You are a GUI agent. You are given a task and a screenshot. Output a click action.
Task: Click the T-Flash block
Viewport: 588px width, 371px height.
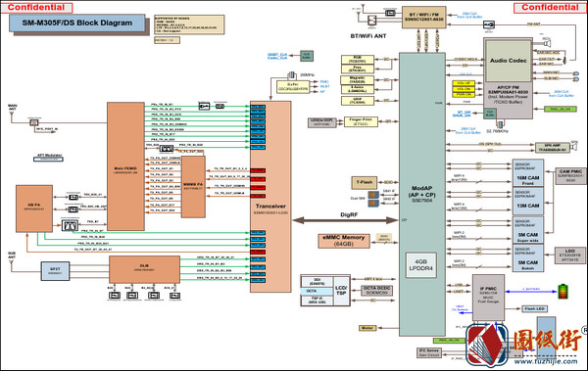pyautogui.click(x=365, y=182)
